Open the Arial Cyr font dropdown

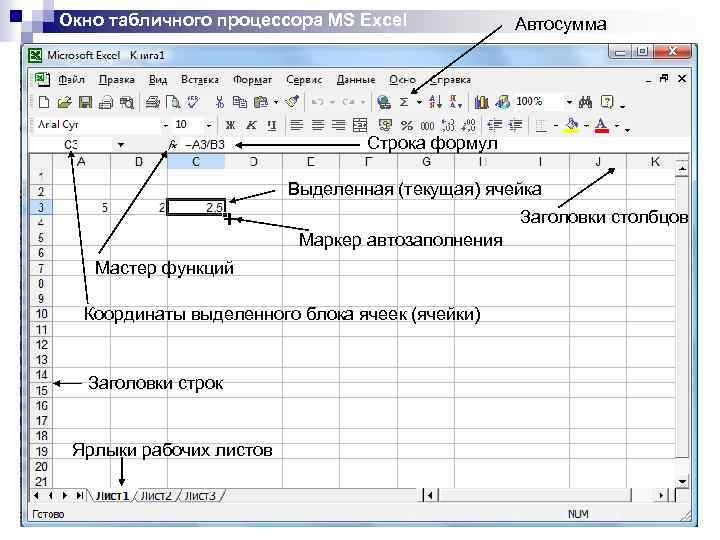pyautogui.click(x=165, y=125)
